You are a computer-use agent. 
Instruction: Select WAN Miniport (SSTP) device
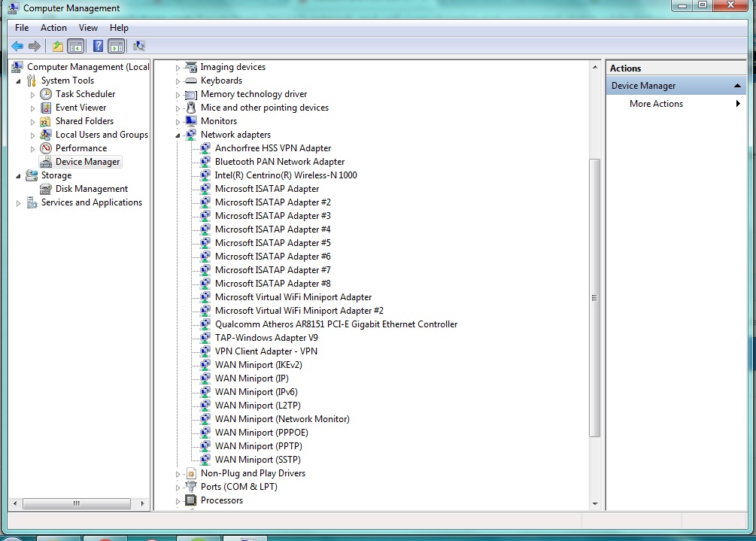tap(258, 460)
